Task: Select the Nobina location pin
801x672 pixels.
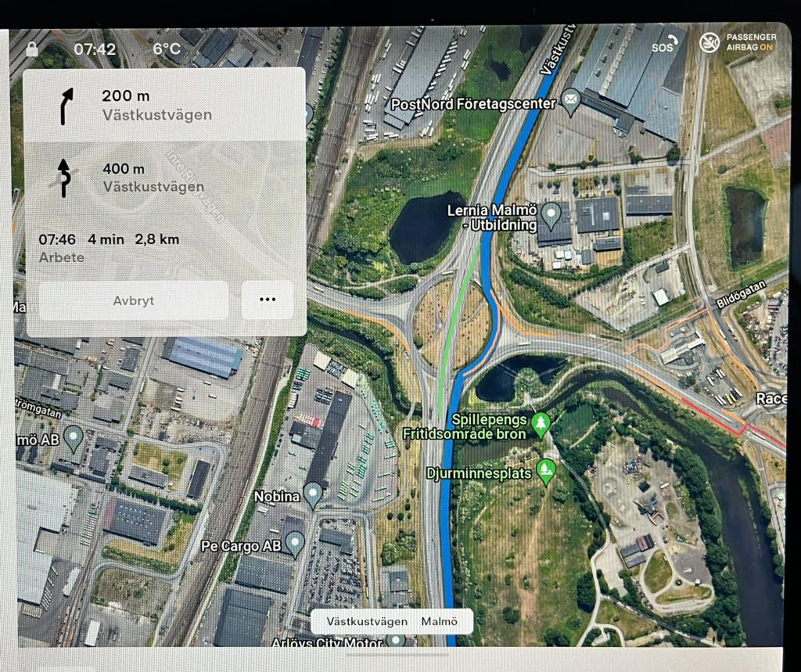Action: pyautogui.click(x=313, y=494)
